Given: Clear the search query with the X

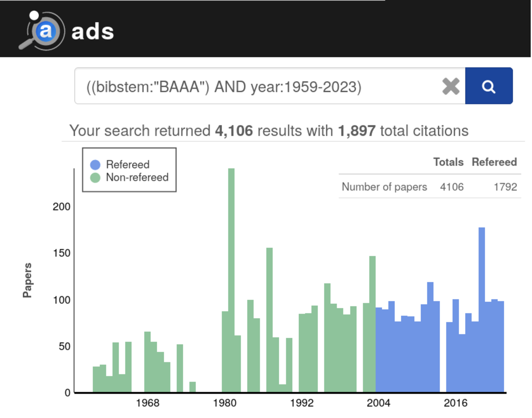Looking at the screenshot, I should tap(451, 86).
